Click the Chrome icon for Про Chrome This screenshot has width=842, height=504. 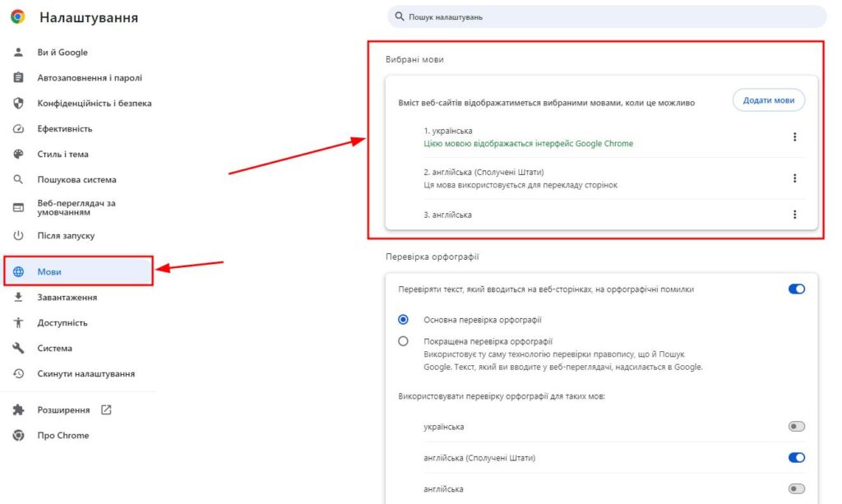[18, 435]
